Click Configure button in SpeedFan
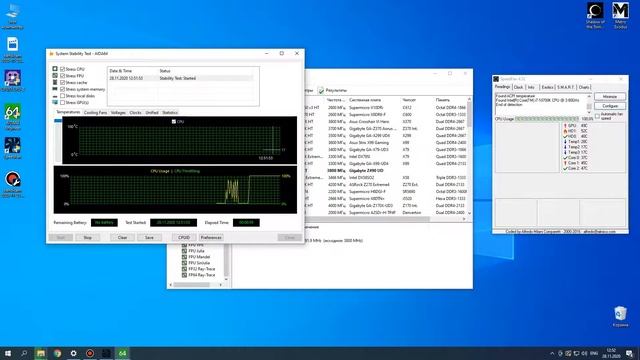The height and width of the screenshot is (360, 640). (610, 106)
